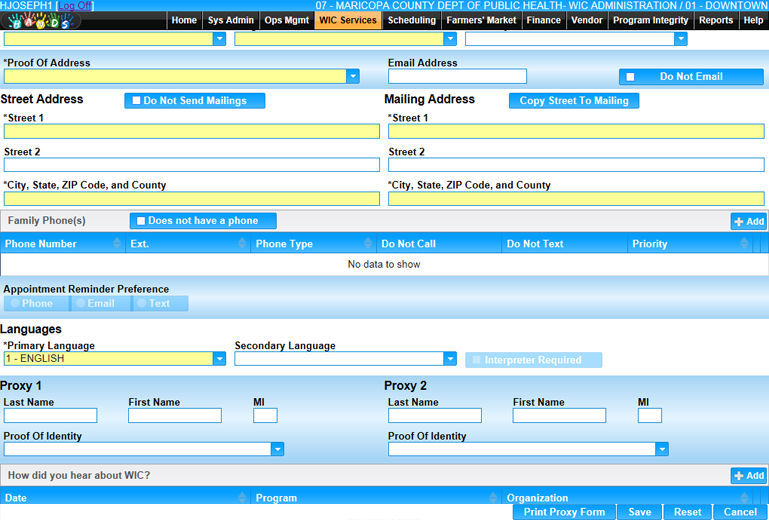Click Add icon for How did you hear about WIC
This screenshot has width=769, height=520.
pos(748,476)
